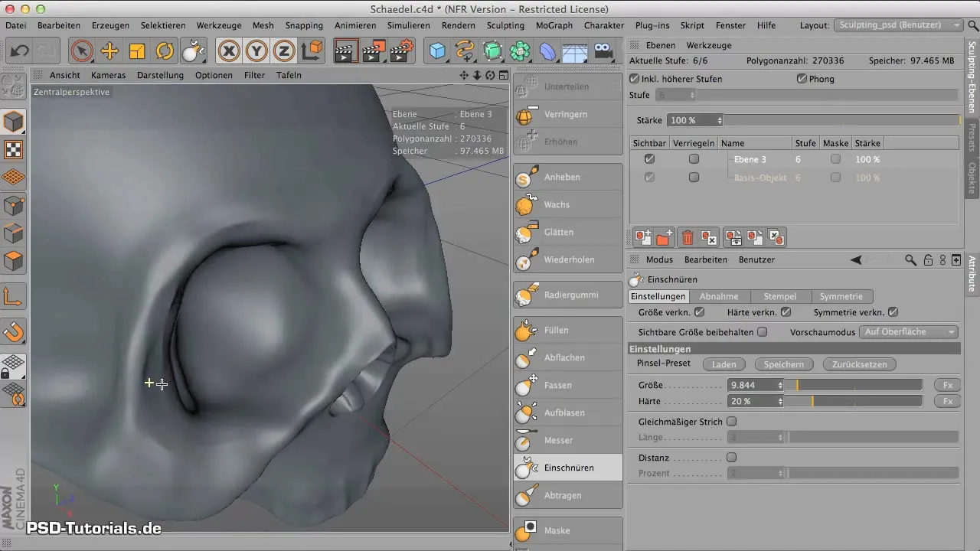Switch to the Stempel tab
This screenshot has width=980, height=551.
tap(780, 296)
